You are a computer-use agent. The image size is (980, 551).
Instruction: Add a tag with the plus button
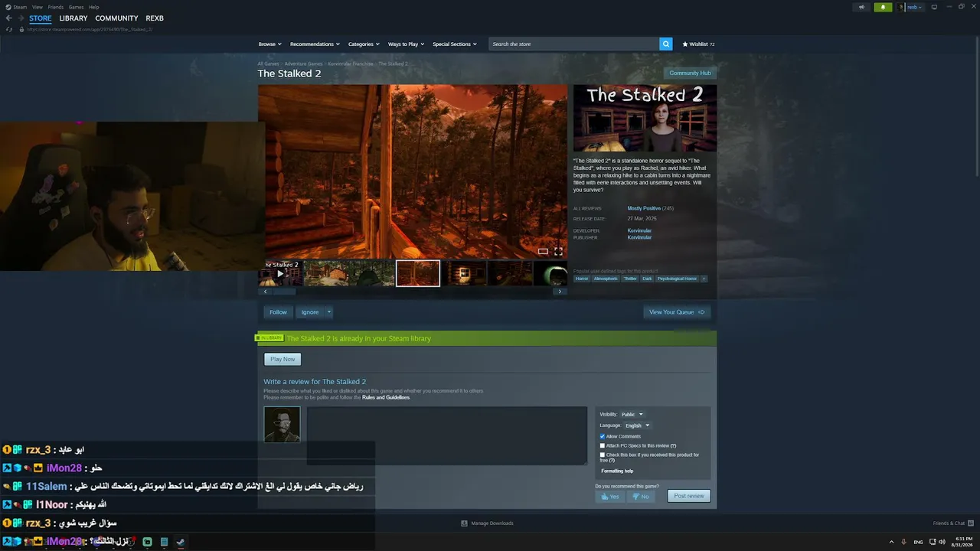pyautogui.click(x=704, y=279)
